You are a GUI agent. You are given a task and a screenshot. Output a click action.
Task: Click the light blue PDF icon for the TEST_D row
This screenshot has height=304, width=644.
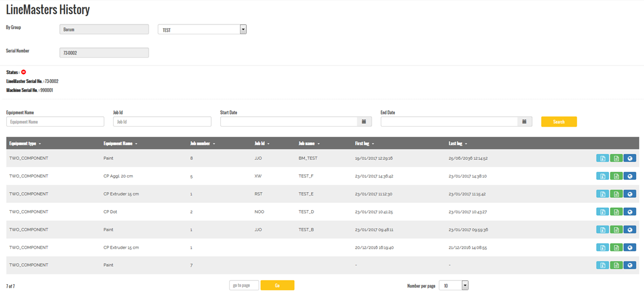[x=602, y=212]
